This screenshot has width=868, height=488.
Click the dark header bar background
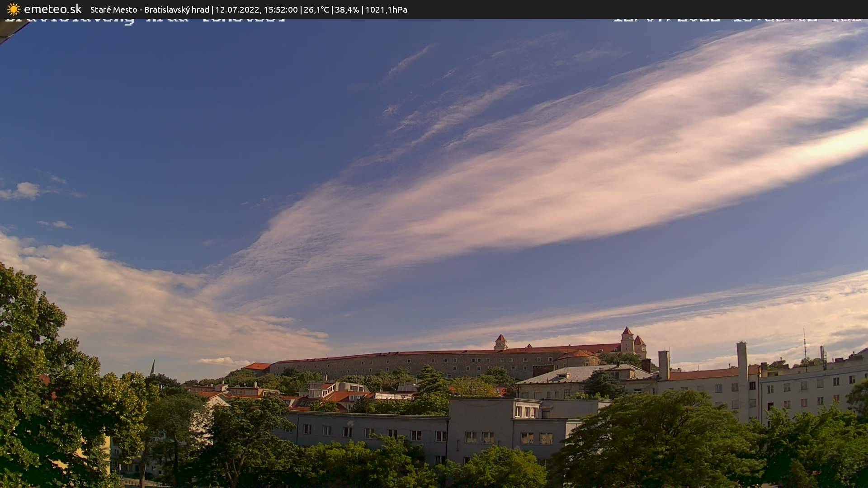click(633, 9)
